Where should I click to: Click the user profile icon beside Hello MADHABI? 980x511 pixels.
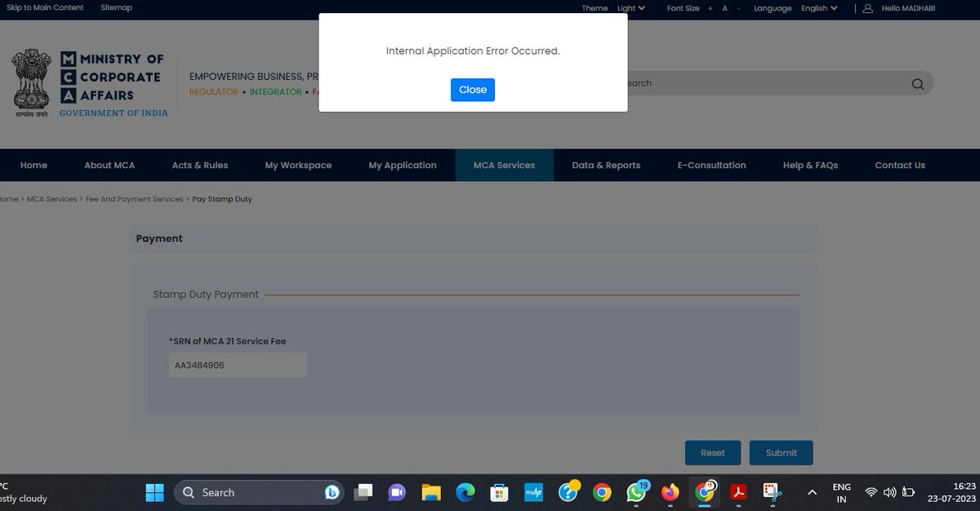coord(868,8)
